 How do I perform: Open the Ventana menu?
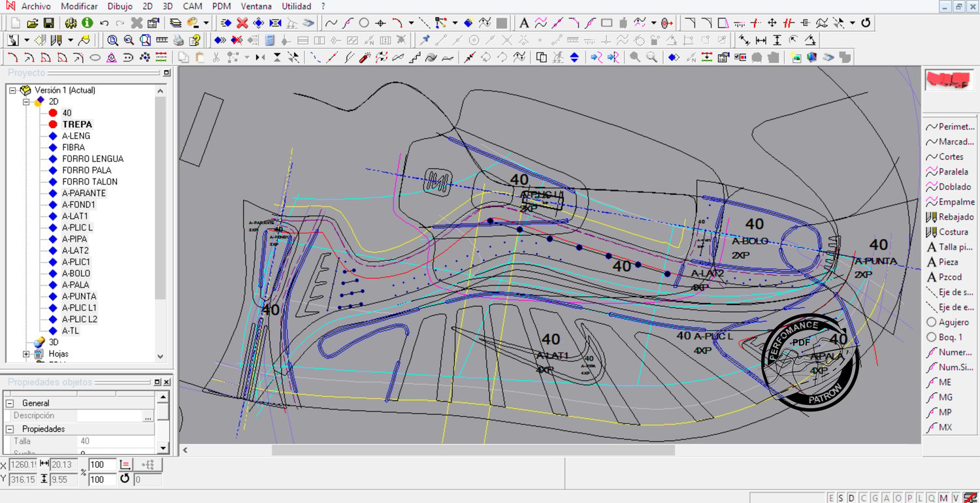coord(256,7)
